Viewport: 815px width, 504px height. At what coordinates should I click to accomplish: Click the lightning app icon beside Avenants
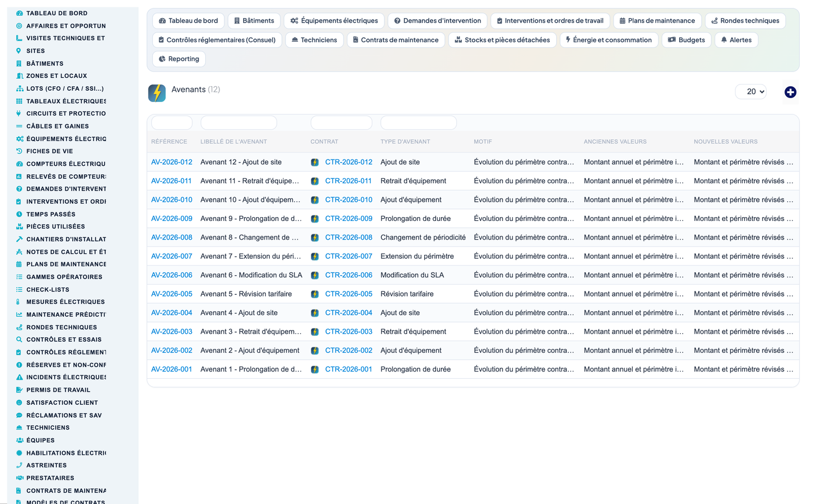pyautogui.click(x=157, y=93)
